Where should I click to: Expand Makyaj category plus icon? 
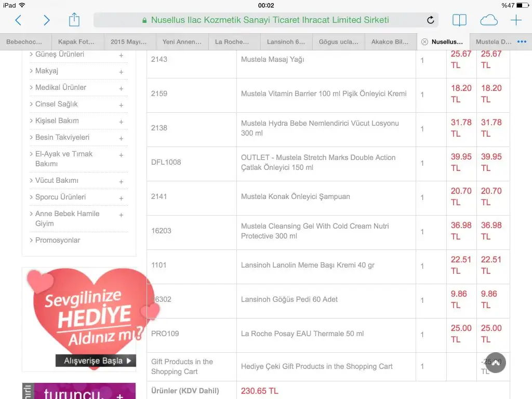pyautogui.click(x=121, y=72)
